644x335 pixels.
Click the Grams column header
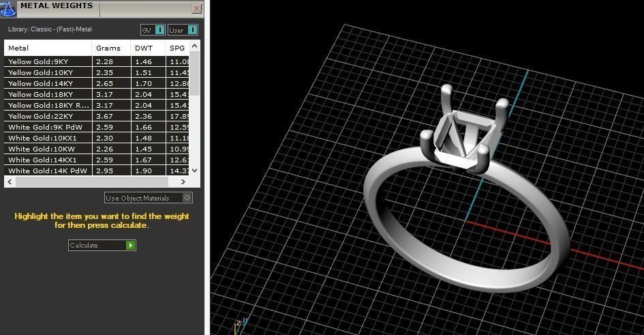111,48
